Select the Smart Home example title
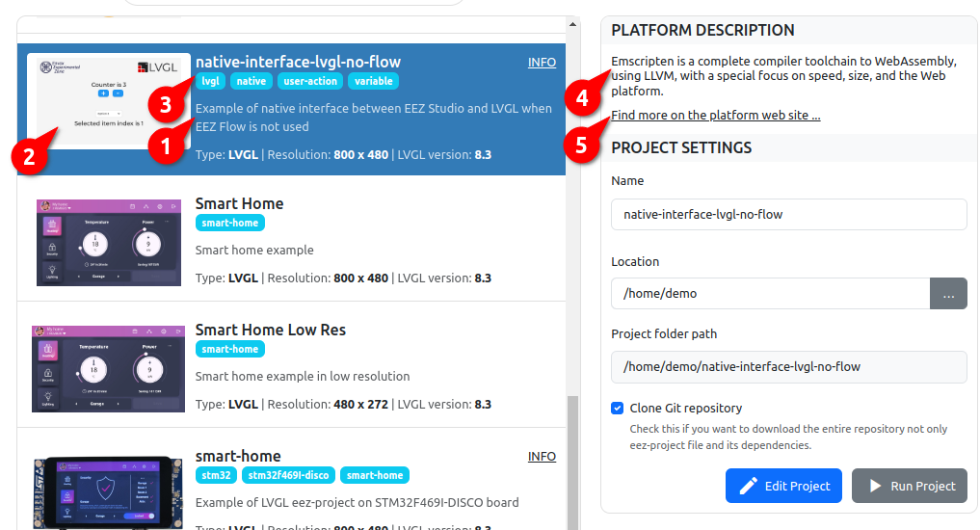Viewport: 980px width, 530px height. [239, 203]
